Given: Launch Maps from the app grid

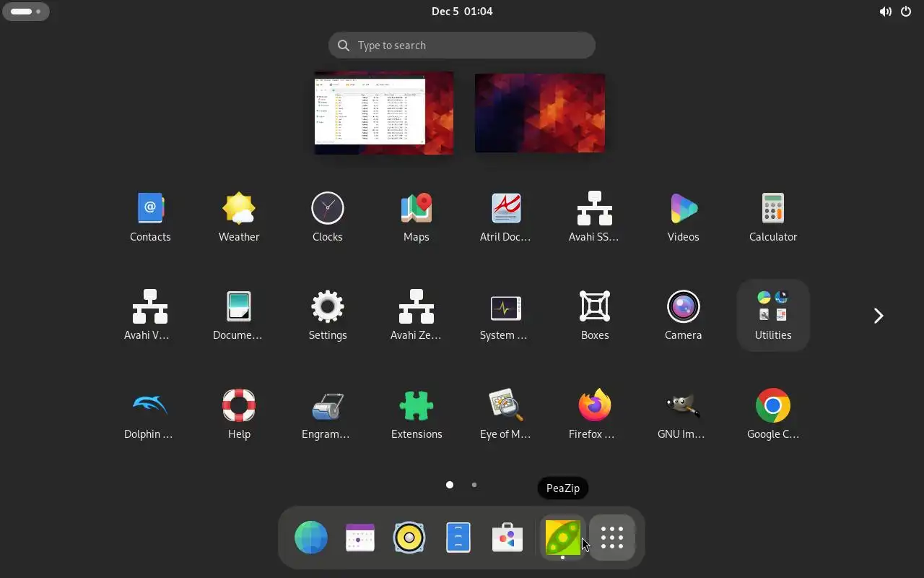Looking at the screenshot, I should point(417,217).
